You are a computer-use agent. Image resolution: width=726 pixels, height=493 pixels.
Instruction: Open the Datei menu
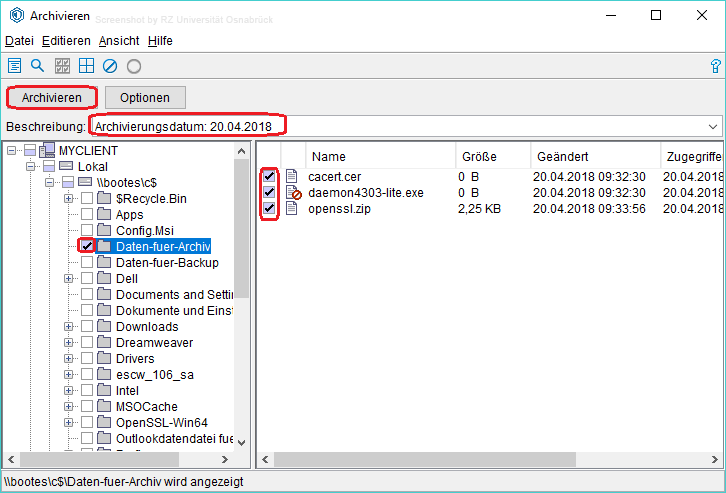[x=19, y=41]
